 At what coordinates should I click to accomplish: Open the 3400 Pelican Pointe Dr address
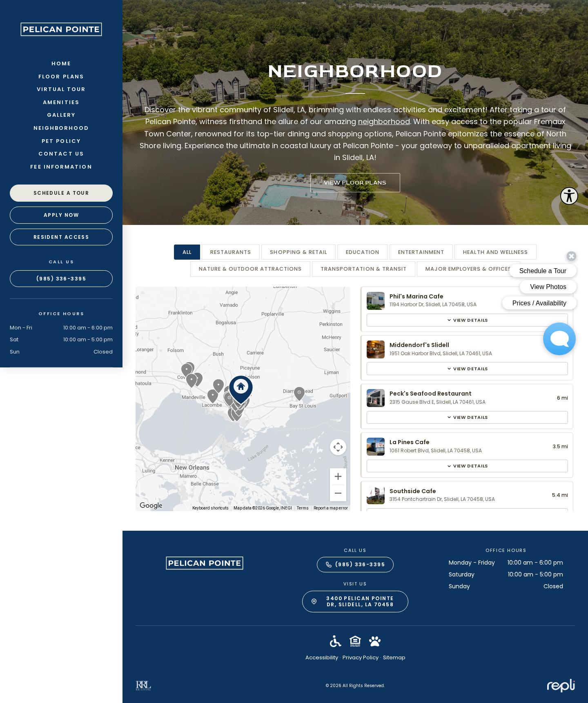click(x=355, y=602)
